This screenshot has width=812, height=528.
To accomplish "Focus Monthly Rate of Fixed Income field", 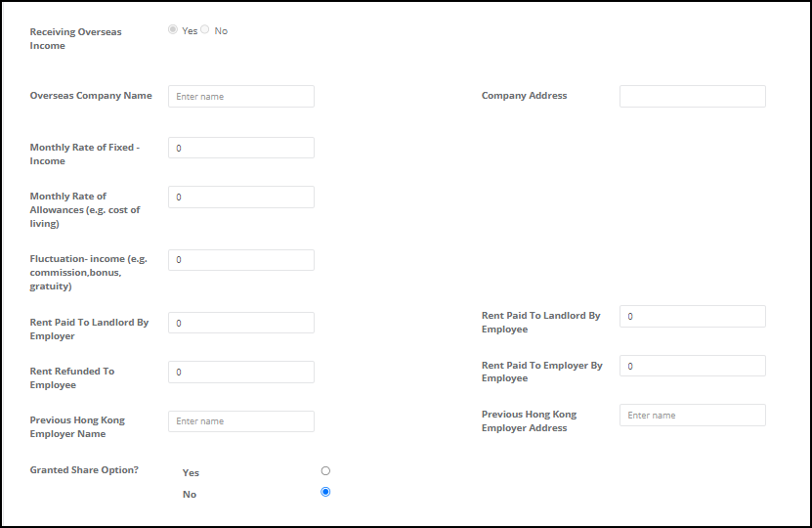I will [x=241, y=148].
